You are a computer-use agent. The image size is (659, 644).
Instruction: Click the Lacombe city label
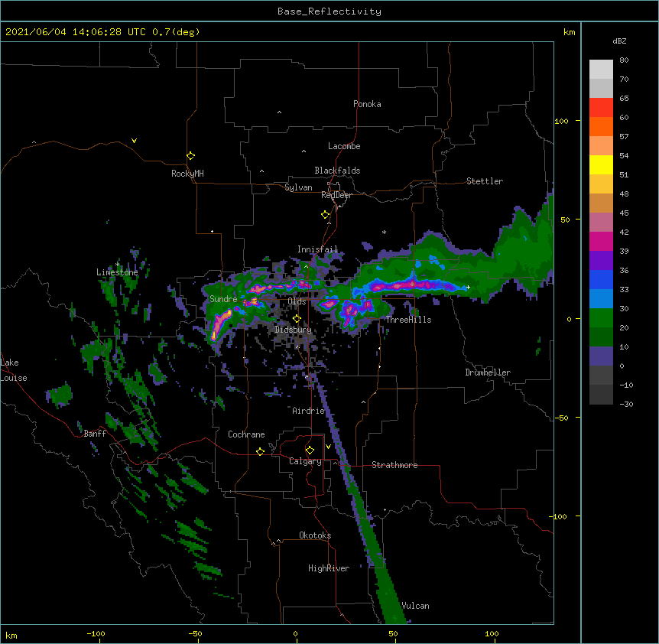344,146
